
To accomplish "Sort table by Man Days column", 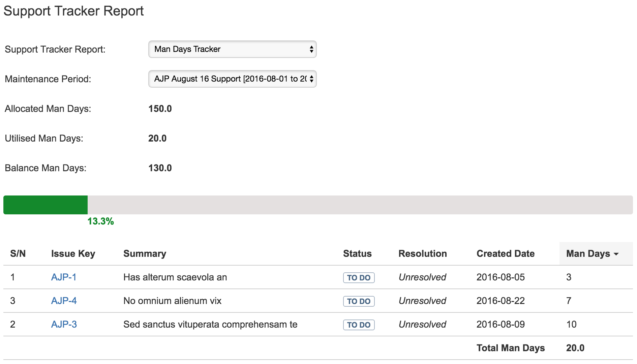I will 588,253.
